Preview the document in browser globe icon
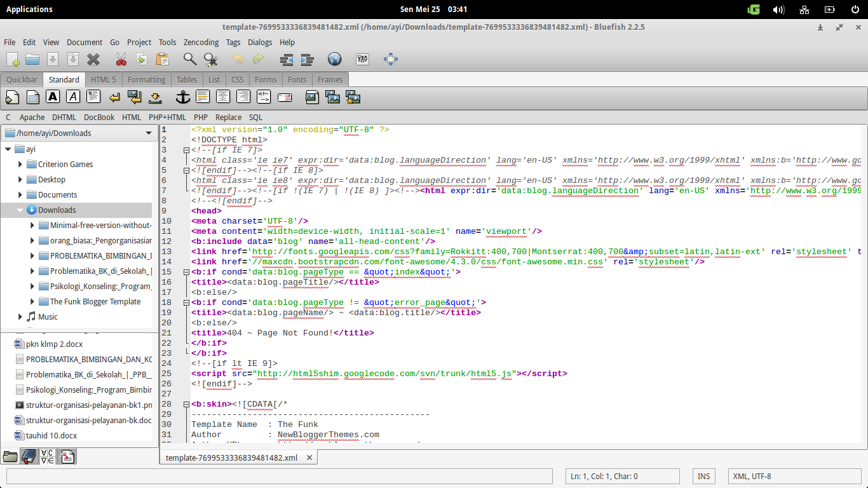The image size is (868, 488). pos(335,59)
